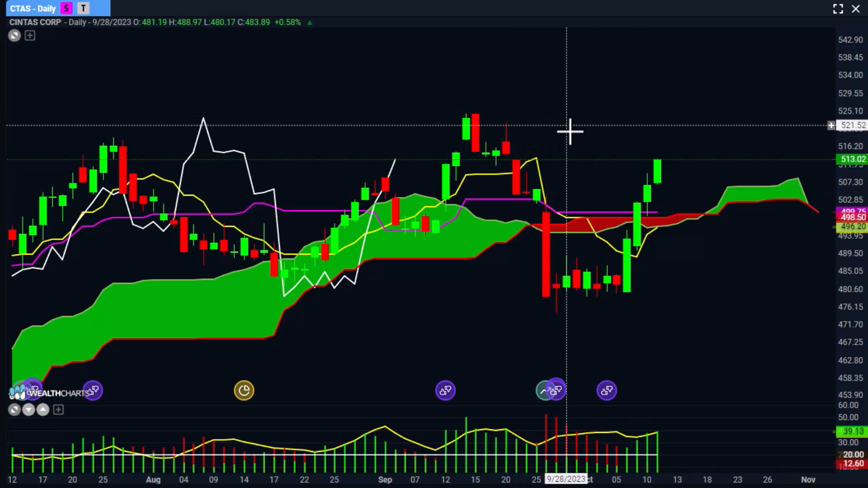Close the chart panel with the X
Screen dimensions: 868x488
point(856,9)
